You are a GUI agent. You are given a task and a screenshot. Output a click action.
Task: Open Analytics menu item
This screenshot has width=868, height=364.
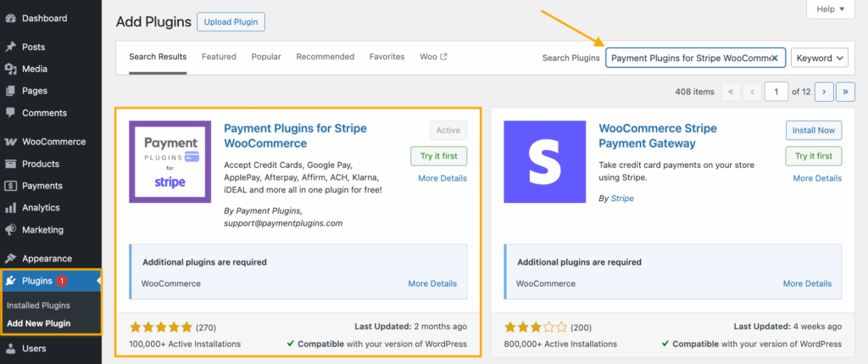coord(50,208)
